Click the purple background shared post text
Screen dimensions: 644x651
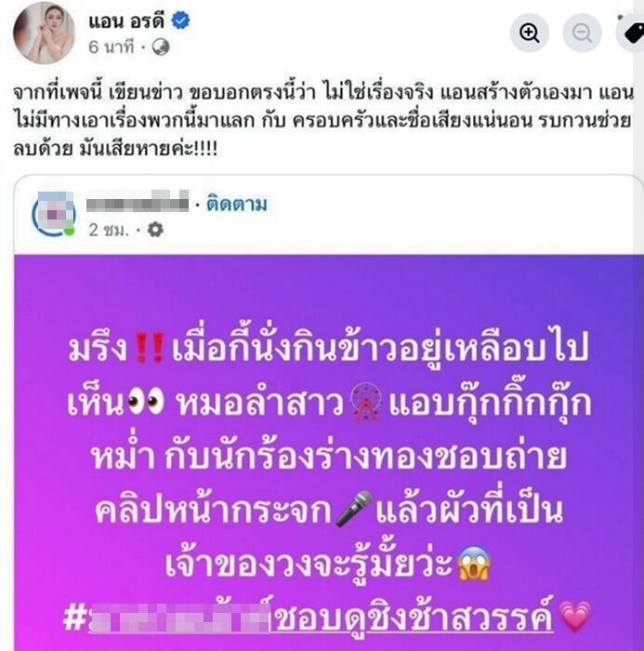coord(328,485)
